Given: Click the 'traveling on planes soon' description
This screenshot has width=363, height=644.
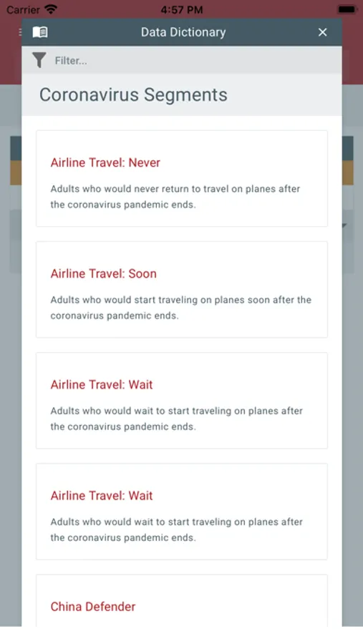Looking at the screenshot, I should click(181, 308).
